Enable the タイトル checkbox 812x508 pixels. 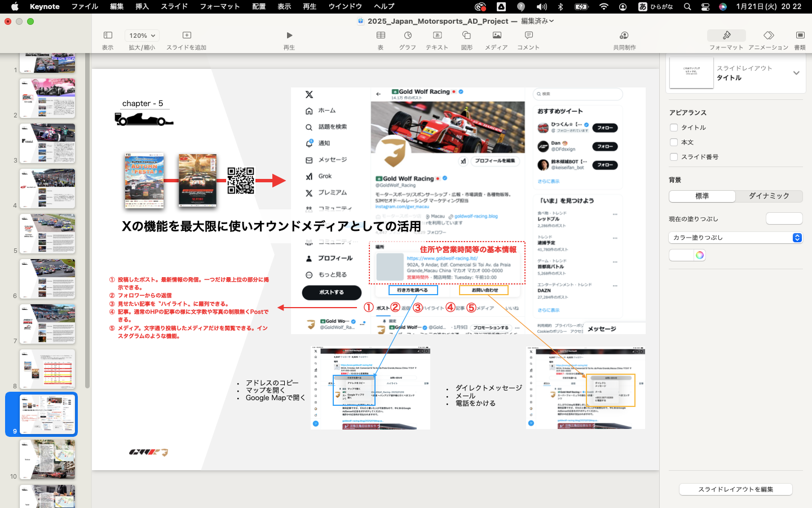tap(674, 128)
